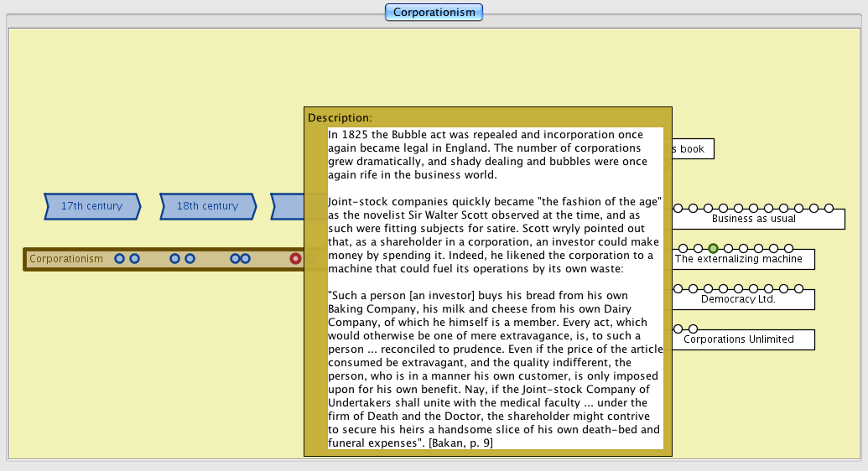868x471 pixels.
Task: Click last node above The externalizing machine
Action: point(789,248)
